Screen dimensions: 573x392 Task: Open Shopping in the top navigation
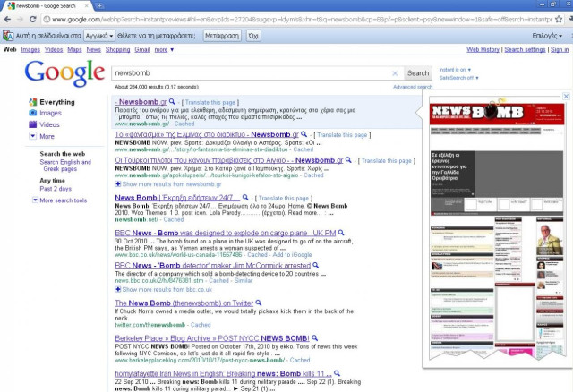117,50
